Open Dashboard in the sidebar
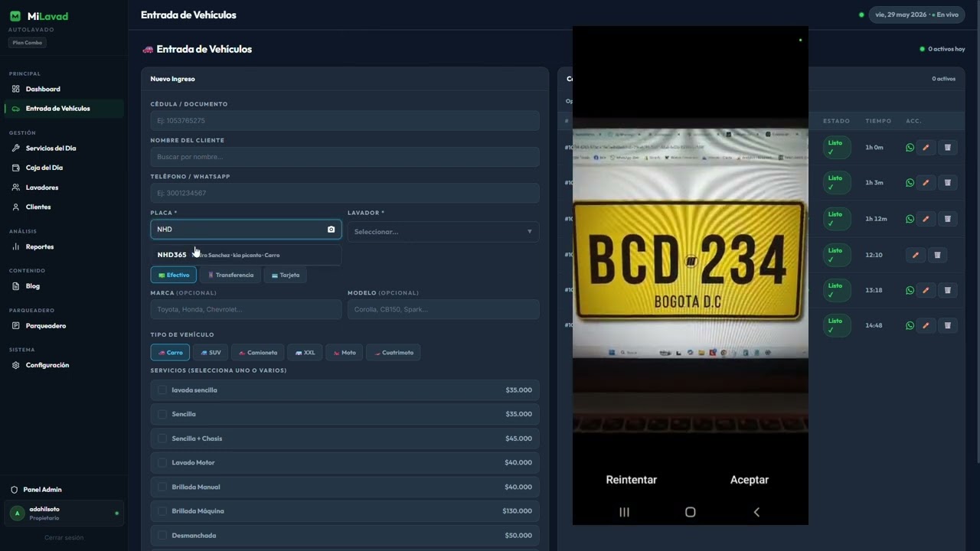The height and width of the screenshot is (551, 980). coord(64,89)
